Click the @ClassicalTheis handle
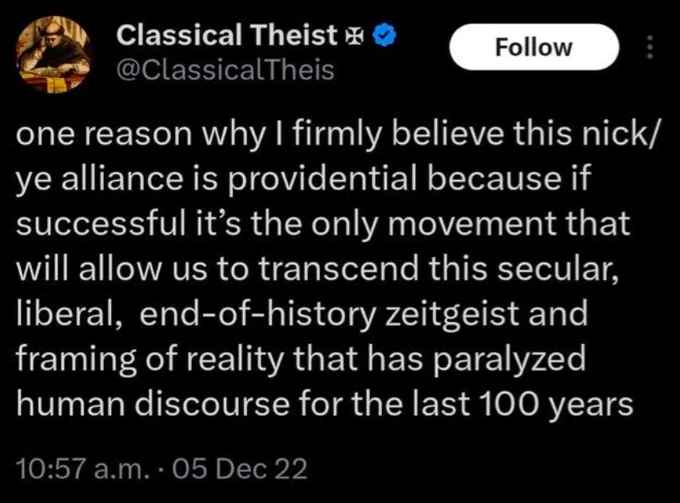 [x=225, y=72]
